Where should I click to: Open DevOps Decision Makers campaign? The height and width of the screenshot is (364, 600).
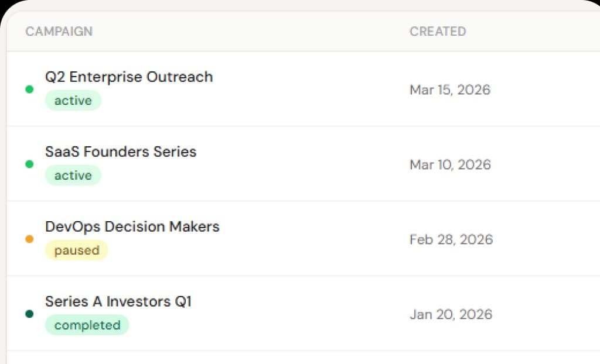point(132,226)
